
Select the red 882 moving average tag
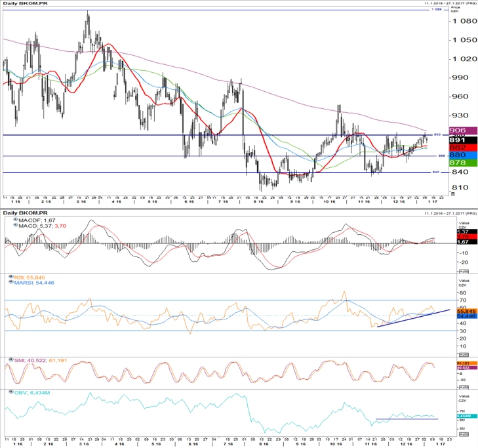[463, 148]
